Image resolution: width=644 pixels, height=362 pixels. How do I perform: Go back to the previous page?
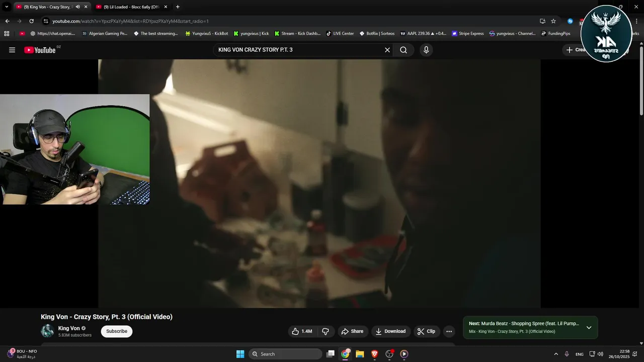(x=7, y=21)
